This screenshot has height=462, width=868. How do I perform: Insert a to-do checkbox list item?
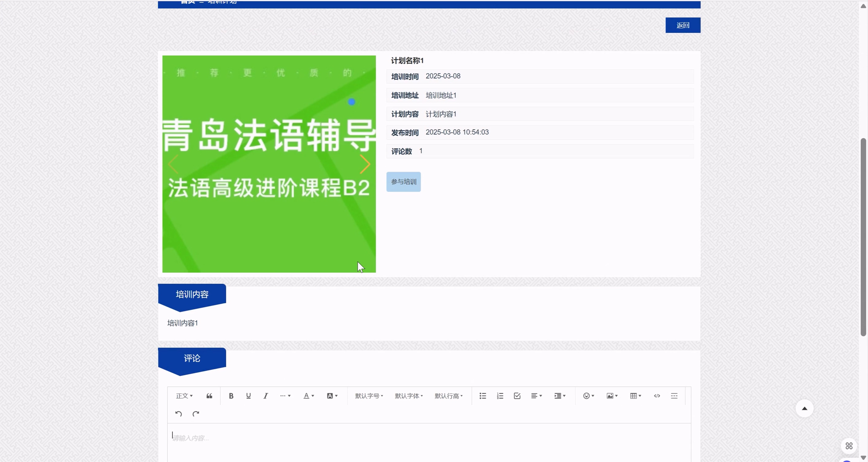tap(517, 396)
